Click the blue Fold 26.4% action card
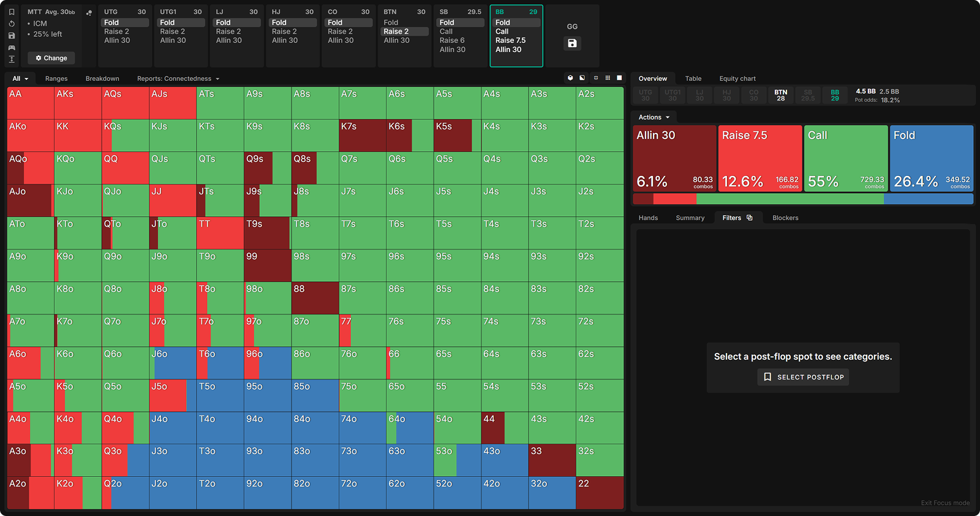This screenshot has width=980, height=516. (x=931, y=158)
